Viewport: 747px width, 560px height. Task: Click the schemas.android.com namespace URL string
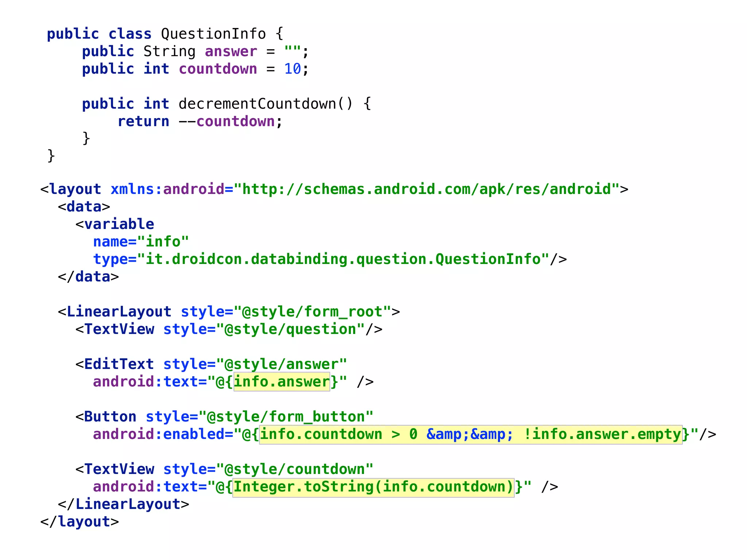point(426,189)
